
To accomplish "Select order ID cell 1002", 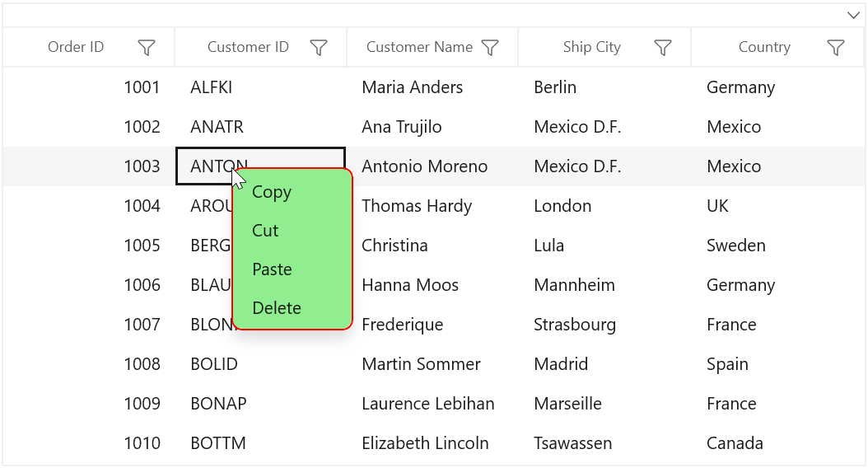I will click(x=89, y=127).
